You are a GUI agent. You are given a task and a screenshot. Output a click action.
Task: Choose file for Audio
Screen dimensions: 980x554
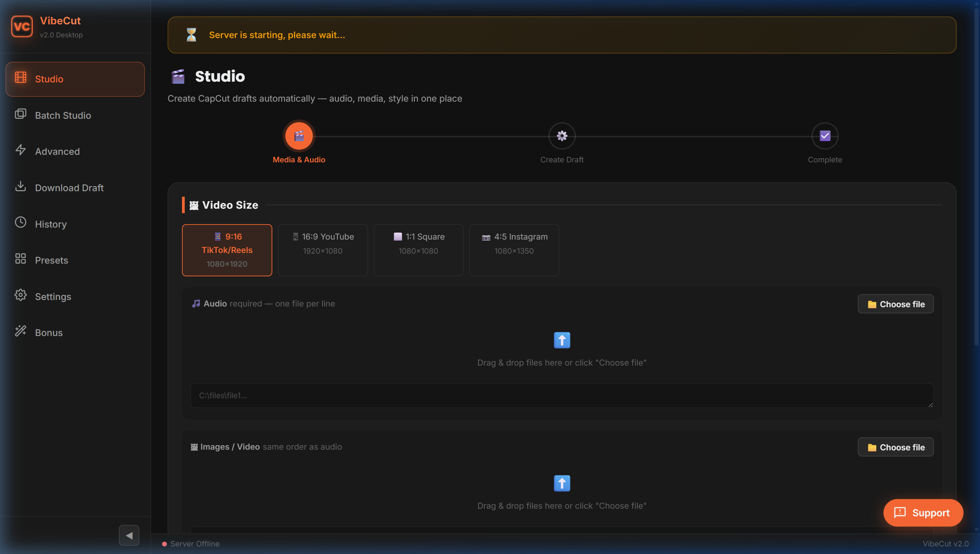point(896,304)
